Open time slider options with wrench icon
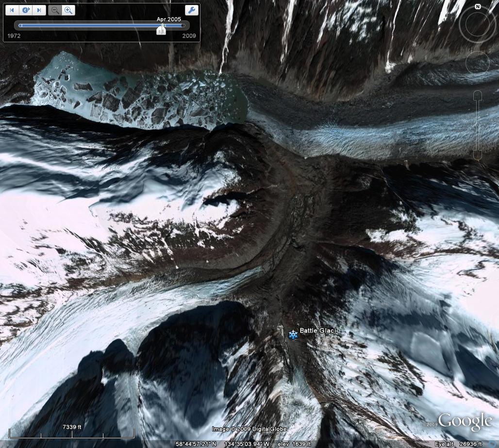Screen dimensions: 499x448 click(x=192, y=10)
